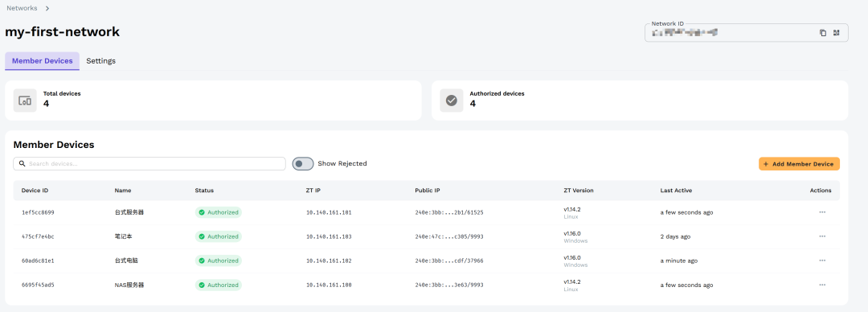The height and width of the screenshot is (312, 868).
Task: Click Authorized status badge for 笔记本
Action: [218, 236]
